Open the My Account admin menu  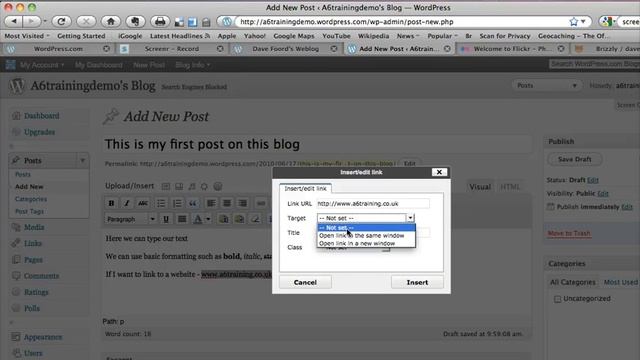tap(42, 65)
